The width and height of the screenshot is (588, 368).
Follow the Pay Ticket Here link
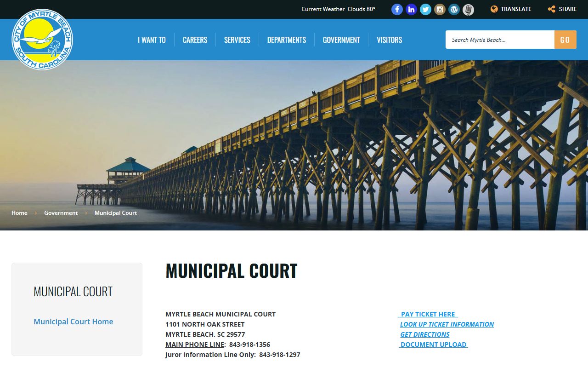tap(428, 314)
